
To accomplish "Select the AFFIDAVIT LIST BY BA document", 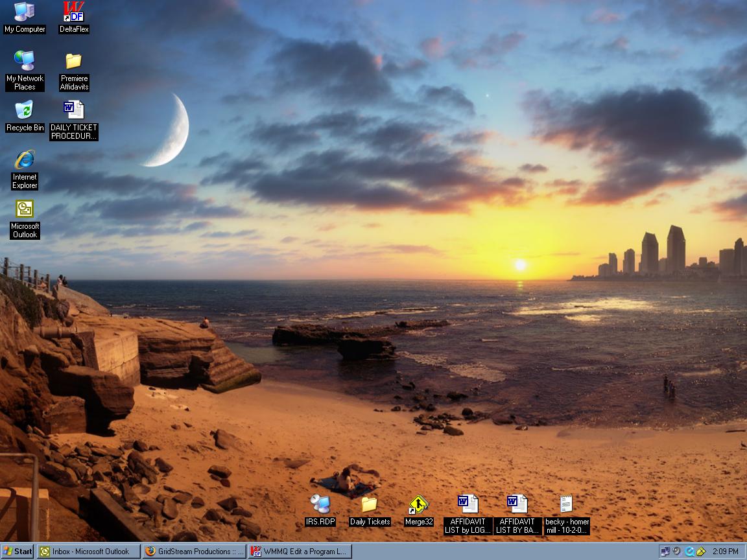I will [x=517, y=505].
